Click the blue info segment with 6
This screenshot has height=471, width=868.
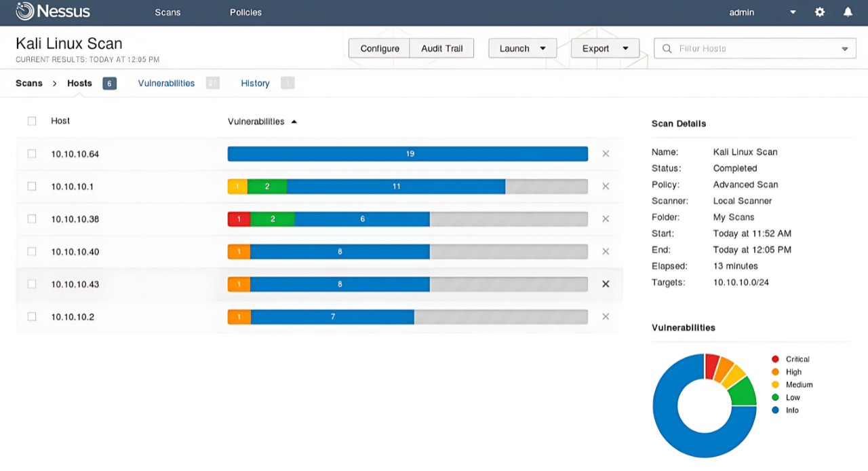[x=362, y=219]
